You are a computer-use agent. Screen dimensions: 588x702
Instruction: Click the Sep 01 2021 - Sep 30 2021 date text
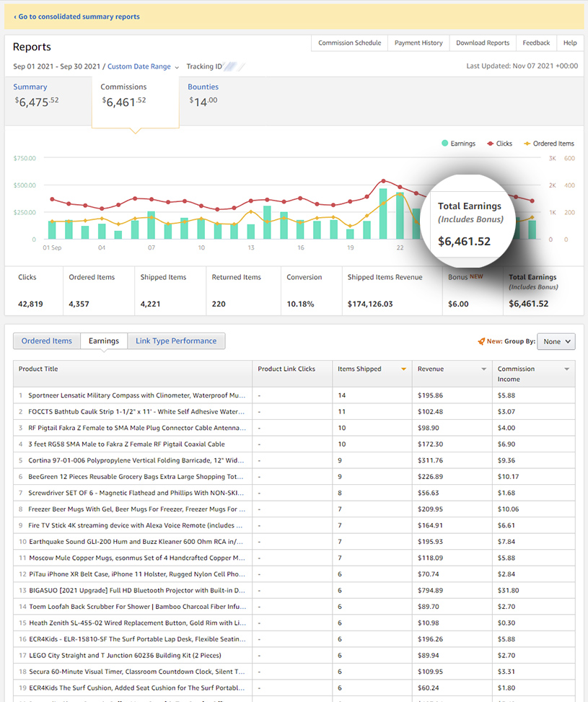click(56, 66)
